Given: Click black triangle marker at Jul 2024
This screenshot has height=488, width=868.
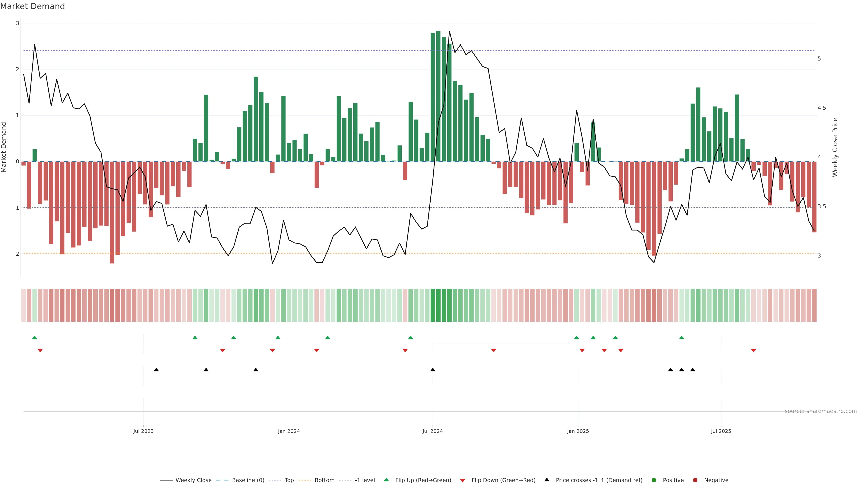Looking at the screenshot, I should coord(433,370).
